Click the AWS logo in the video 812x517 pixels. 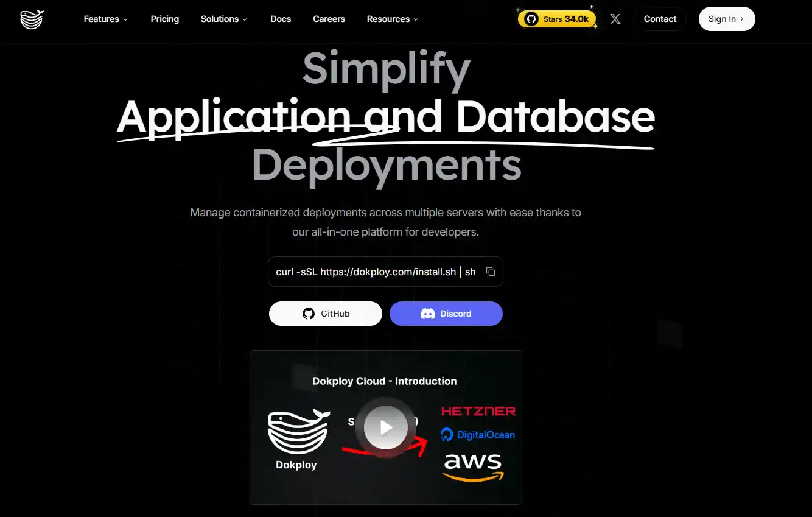474,467
